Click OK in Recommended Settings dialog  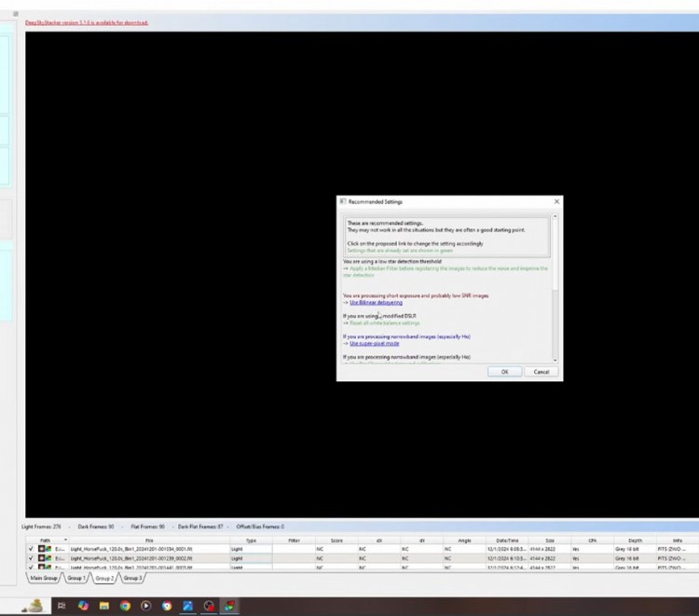504,371
